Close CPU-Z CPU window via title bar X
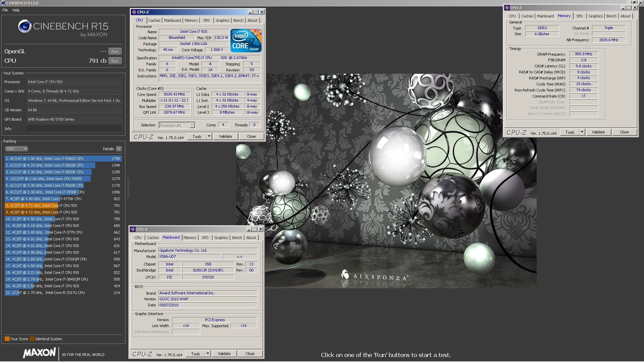This screenshot has width=644, height=362. [x=262, y=12]
